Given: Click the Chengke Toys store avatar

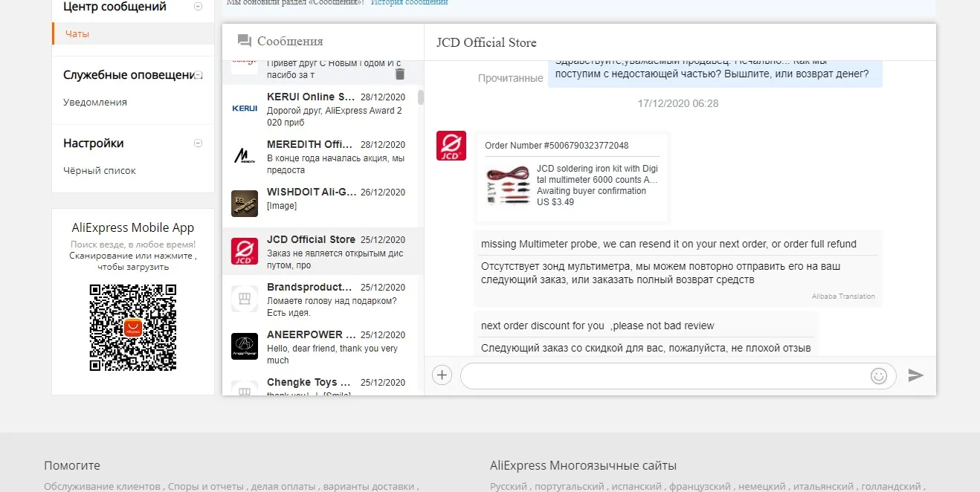Looking at the screenshot, I should [x=245, y=388].
